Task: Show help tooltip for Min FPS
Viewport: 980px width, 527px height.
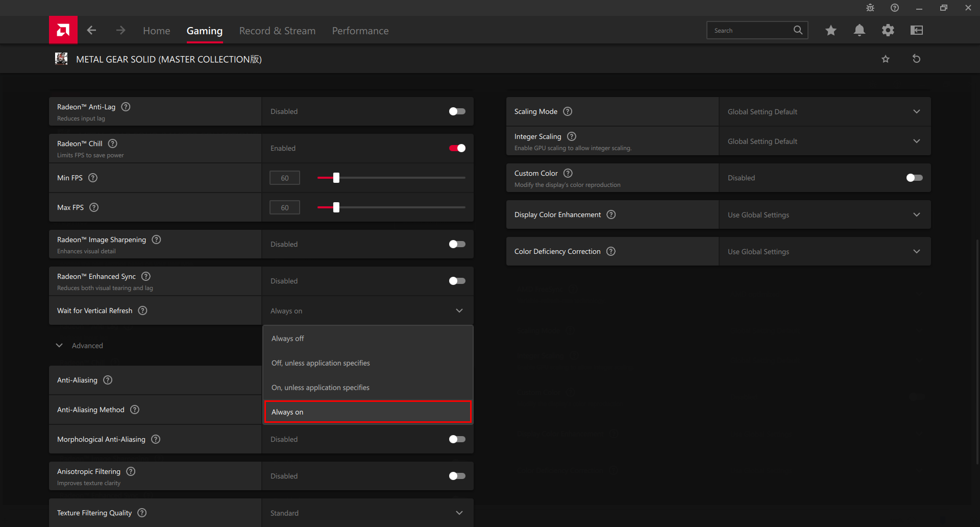Action: pyautogui.click(x=93, y=178)
